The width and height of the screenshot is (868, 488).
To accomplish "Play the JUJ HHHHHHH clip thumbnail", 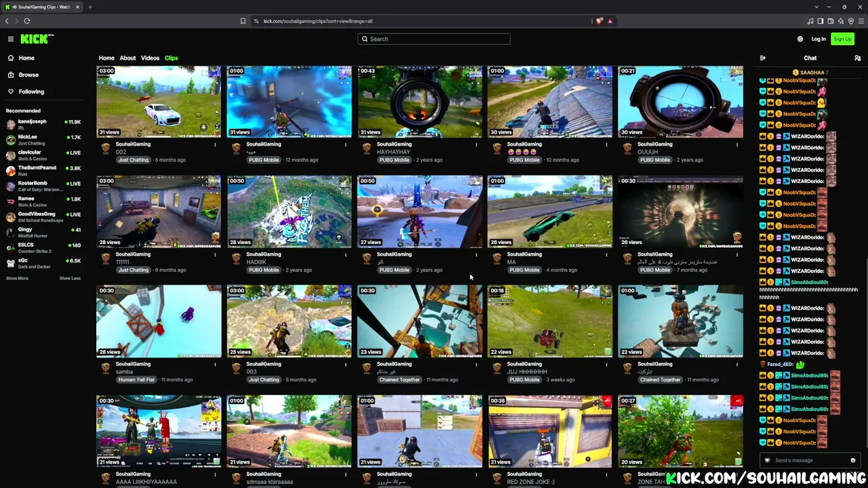I will coord(550,321).
